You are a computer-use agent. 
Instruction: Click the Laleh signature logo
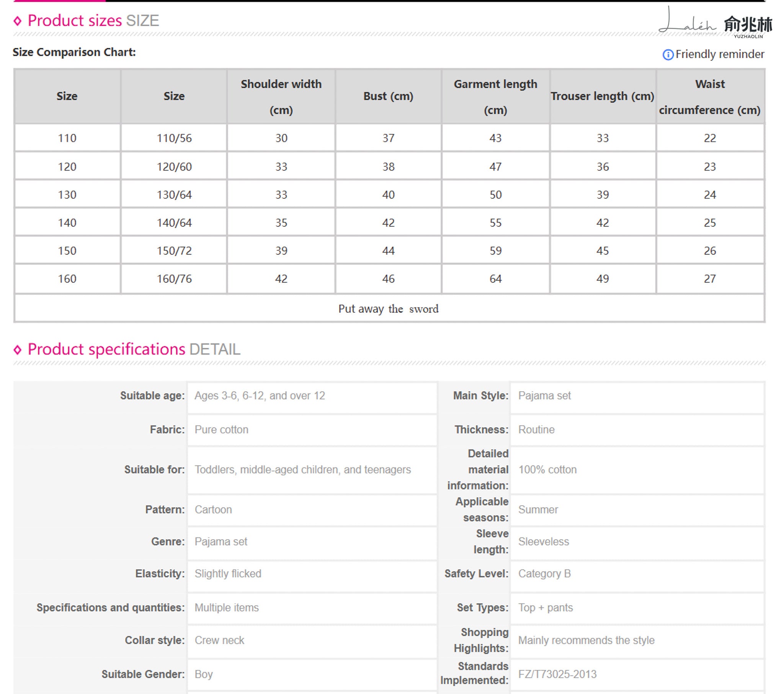pyautogui.click(x=687, y=21)
